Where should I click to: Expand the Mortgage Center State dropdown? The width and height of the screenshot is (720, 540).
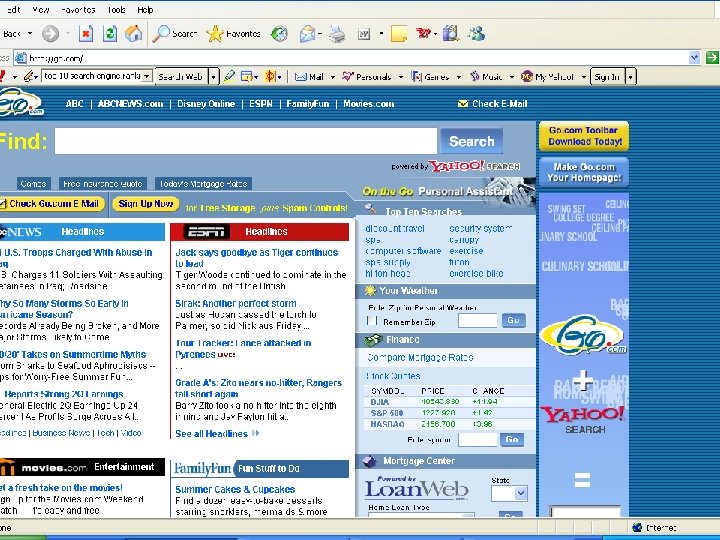point(521,494)
